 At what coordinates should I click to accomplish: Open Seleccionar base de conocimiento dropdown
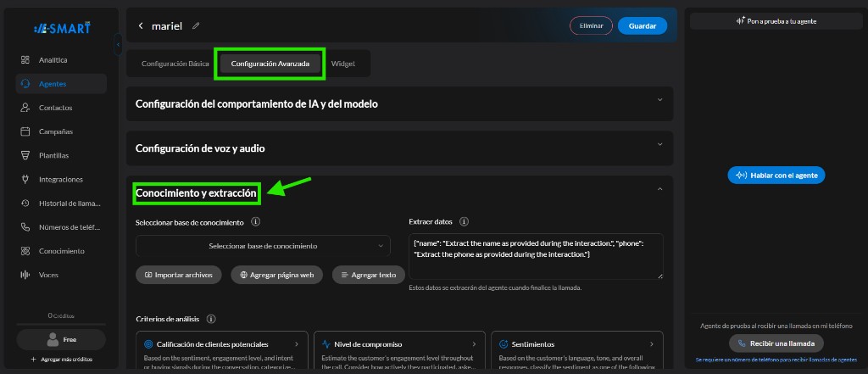coord(263,245)
